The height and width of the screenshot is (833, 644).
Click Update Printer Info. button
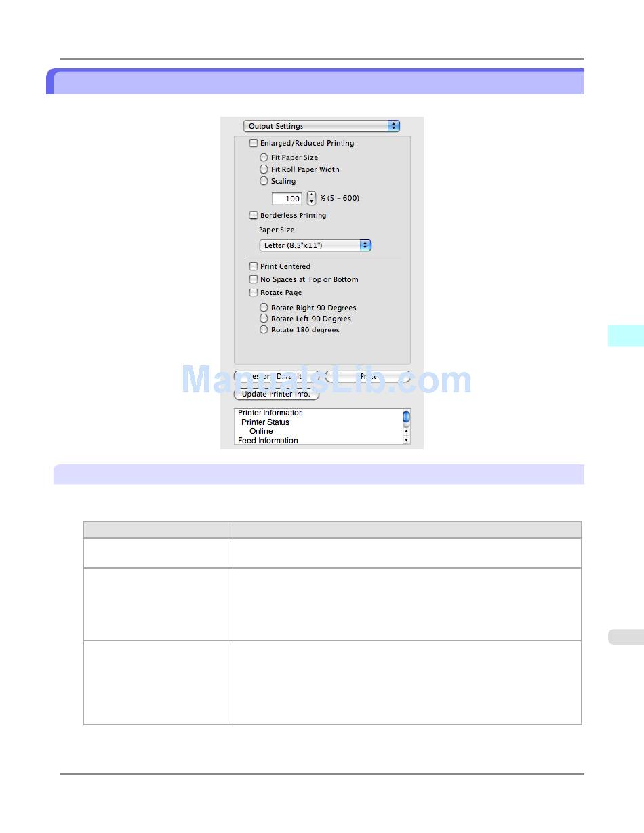tap(276, 394)
